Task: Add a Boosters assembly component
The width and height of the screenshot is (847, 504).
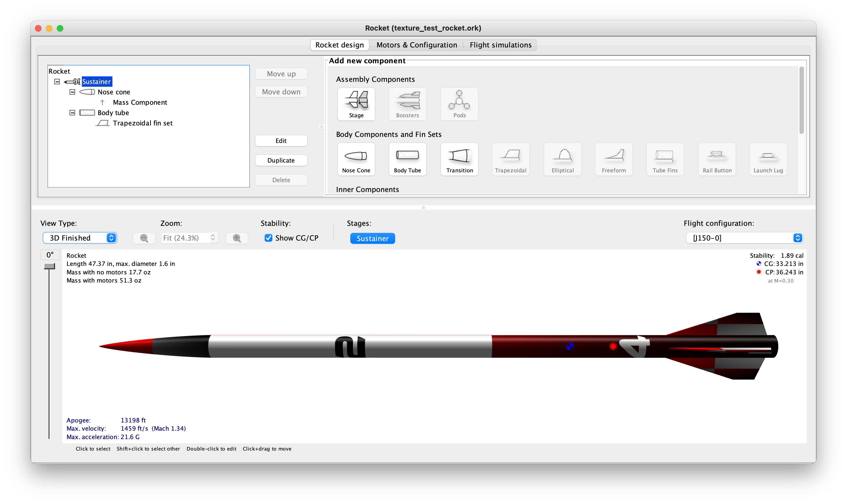Action: click(407, 104)
